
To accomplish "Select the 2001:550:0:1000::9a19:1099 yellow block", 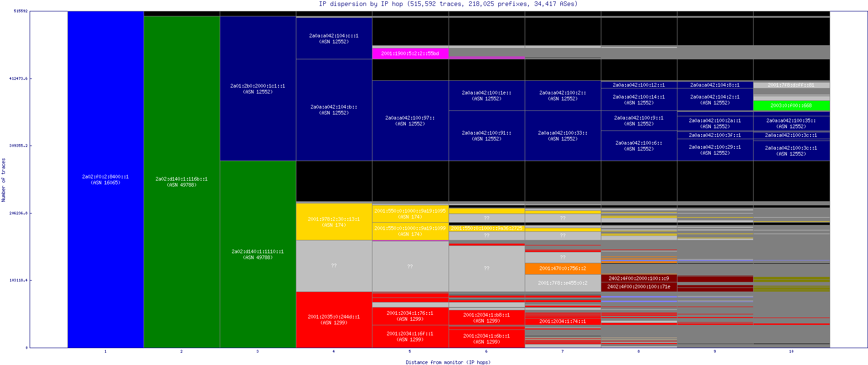I will (x=410, y=231).
